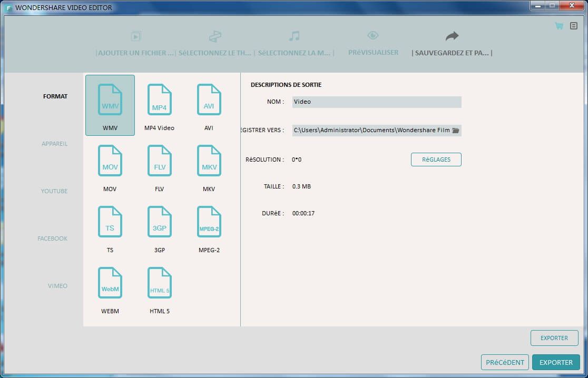Screen dimensions: 588x378
Task: Click the Descriptions de sortie heading
Action: tap(286, 85)
